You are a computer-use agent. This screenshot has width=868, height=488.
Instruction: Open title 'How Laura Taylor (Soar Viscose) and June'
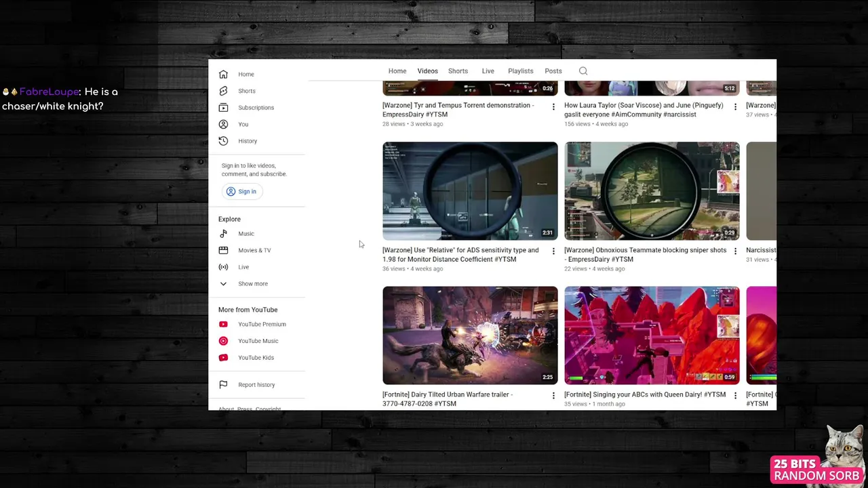tap(644, 110)
